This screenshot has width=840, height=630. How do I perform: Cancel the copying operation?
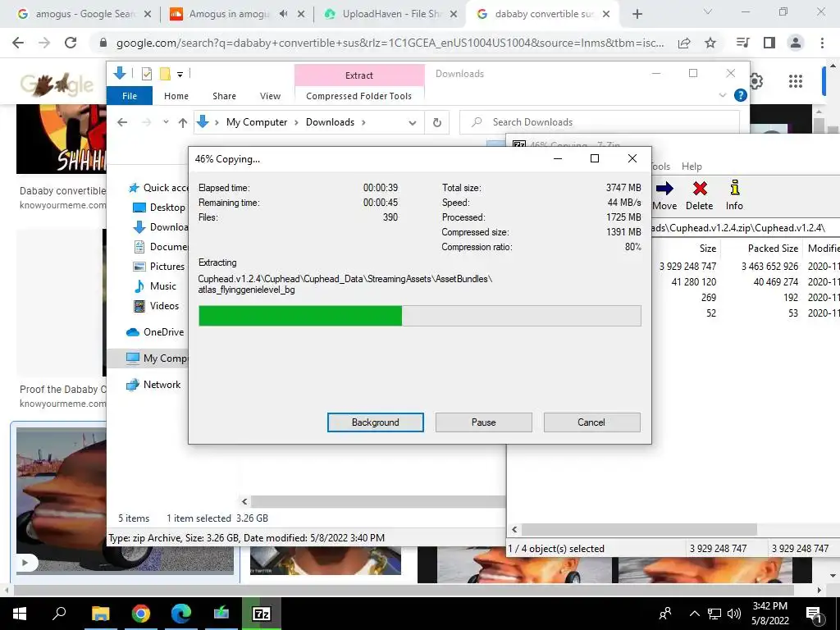point(592,422)
